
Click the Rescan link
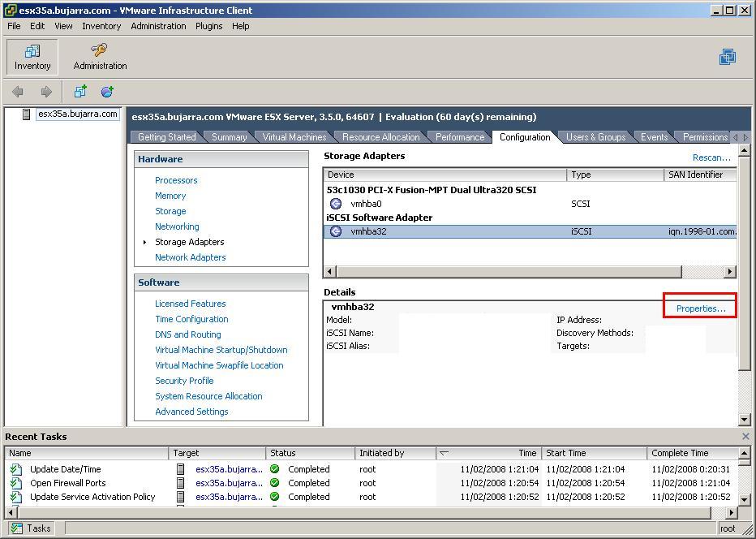711,157
